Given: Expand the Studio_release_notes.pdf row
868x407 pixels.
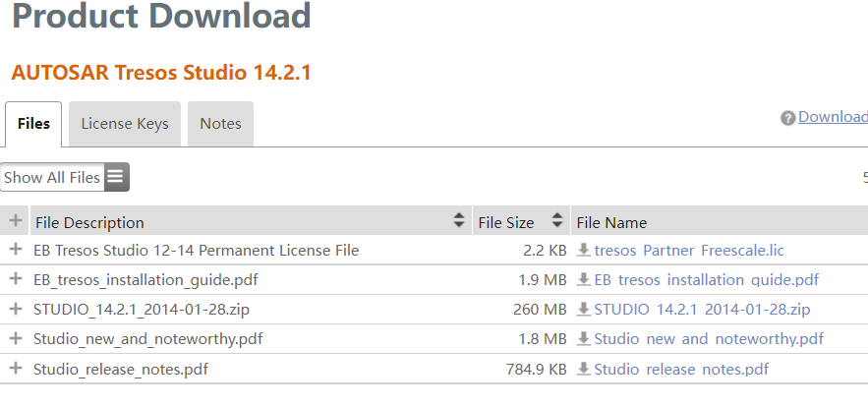Looking at the screenshot, I should [x=15, y=369].
